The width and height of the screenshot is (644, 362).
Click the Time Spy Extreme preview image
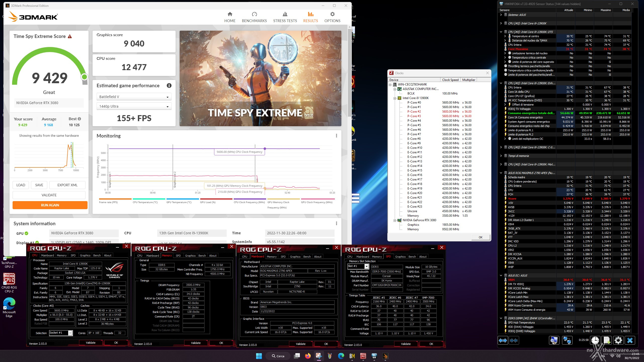click(x=260, y=78)
